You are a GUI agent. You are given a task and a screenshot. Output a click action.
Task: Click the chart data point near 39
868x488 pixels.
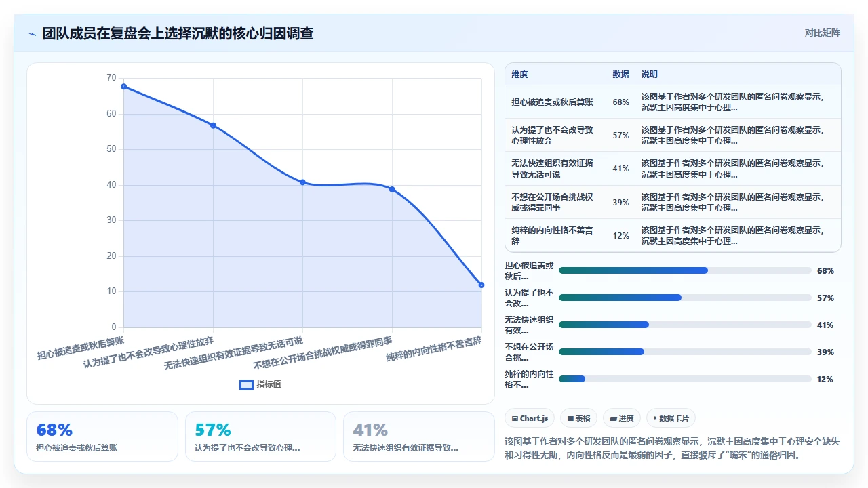click(x=392, y=189)
